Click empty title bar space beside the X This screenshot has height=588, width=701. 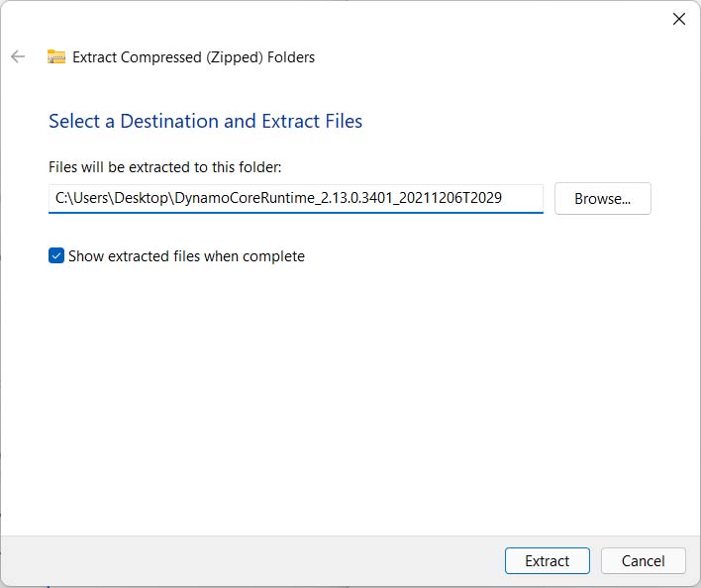pyautogui.click(x=492, y=19)
